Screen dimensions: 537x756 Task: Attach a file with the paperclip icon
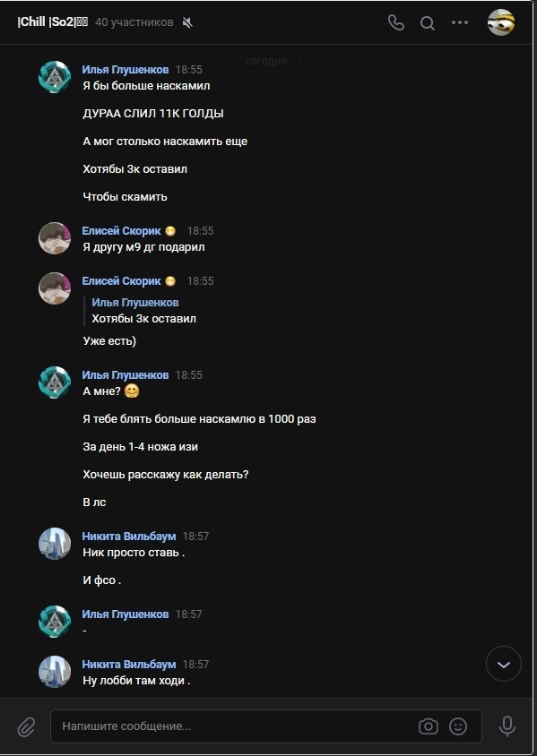tap(27, 726)
